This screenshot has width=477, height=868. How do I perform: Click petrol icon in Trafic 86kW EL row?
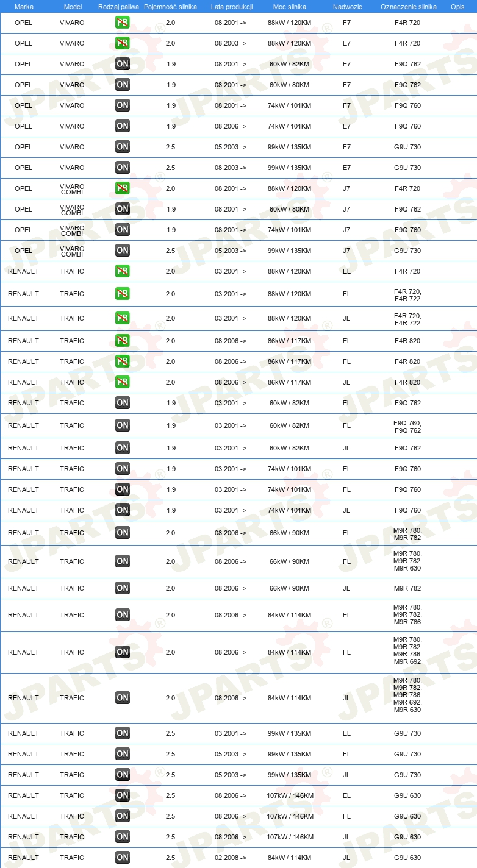pyautogui.click(x=123, y=341)
